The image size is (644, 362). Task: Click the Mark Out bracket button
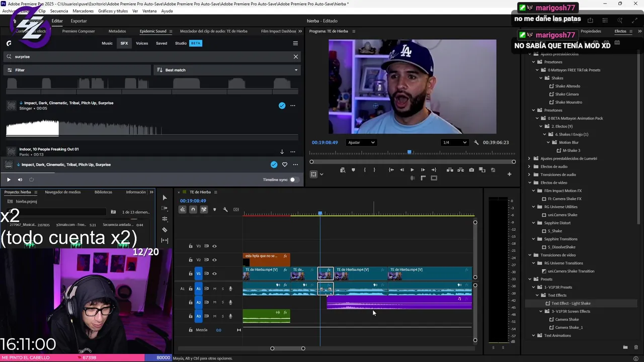click(374, 170)
